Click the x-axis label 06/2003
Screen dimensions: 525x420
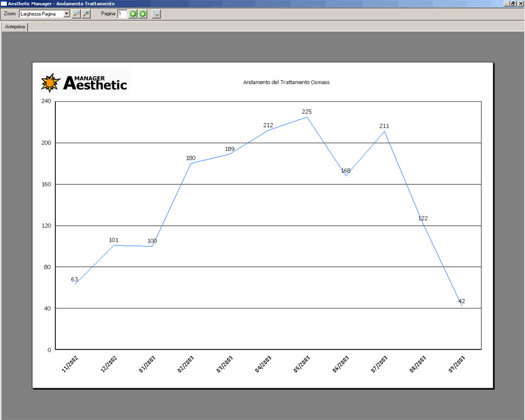pyautogui.click(x=341, y=364)
